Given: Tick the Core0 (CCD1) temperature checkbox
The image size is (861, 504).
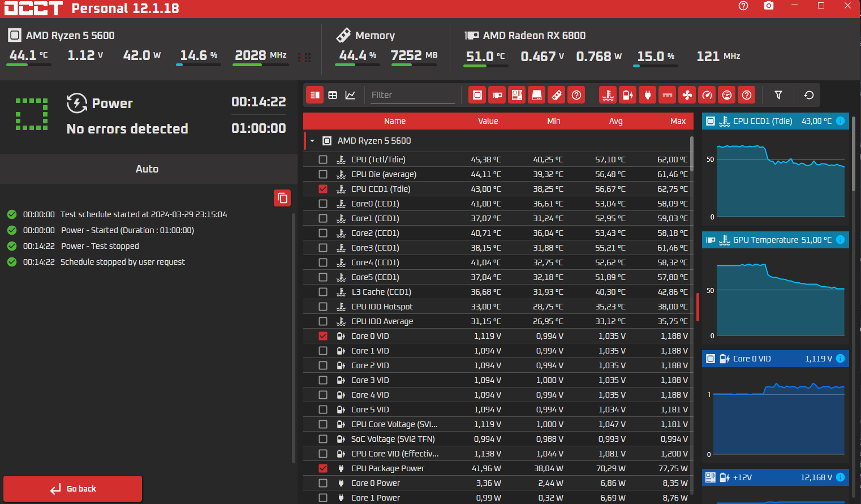Looking at the screenshot, I should pyautogui.click(x=323, y=204).
